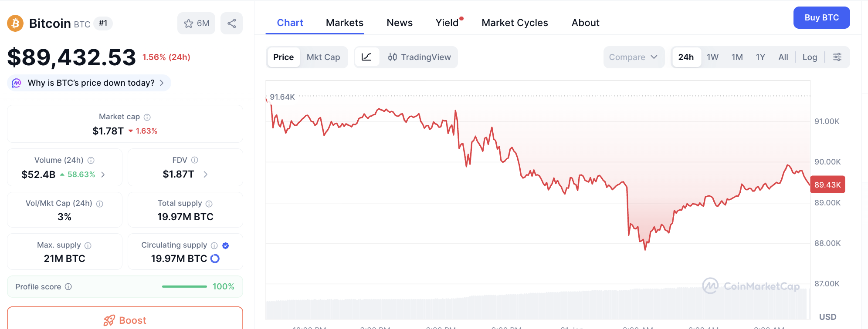Screen dimensions: 868x329
Task: Click the Buy BTC button
Action: point(821,17)
